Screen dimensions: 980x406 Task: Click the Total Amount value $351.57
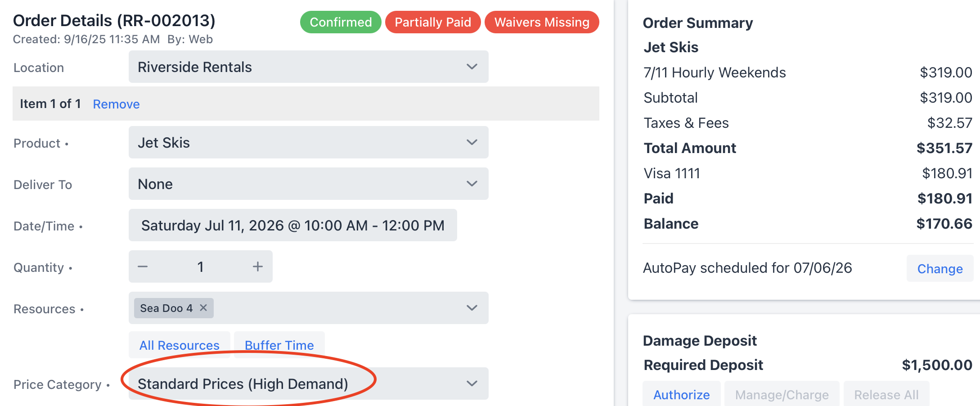(x=944, y=148)
